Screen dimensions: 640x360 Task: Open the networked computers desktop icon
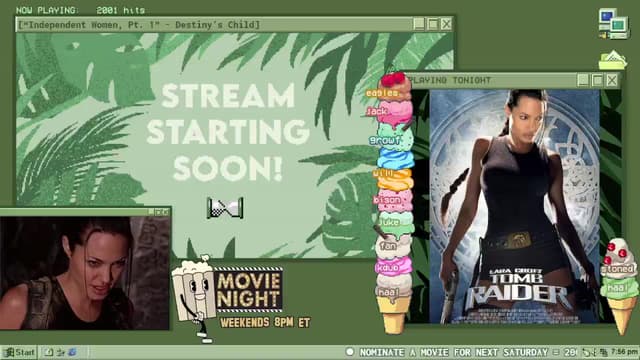[x=613, y=24]
